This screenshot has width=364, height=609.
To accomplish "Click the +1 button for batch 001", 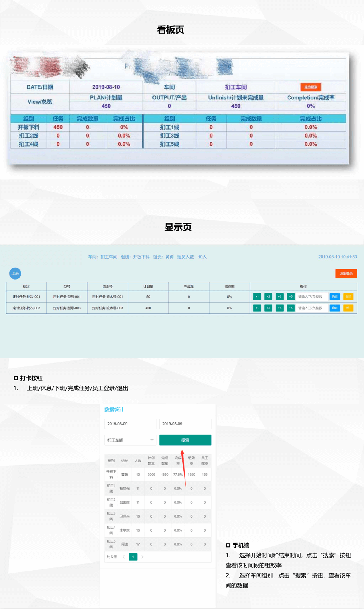I will [x=257, y=296].
